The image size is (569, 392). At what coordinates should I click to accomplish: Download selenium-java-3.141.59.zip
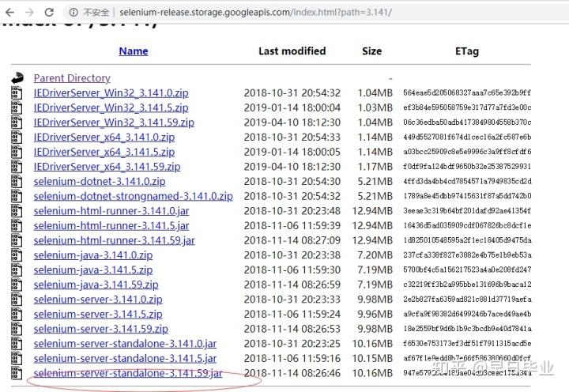[96, 285]
